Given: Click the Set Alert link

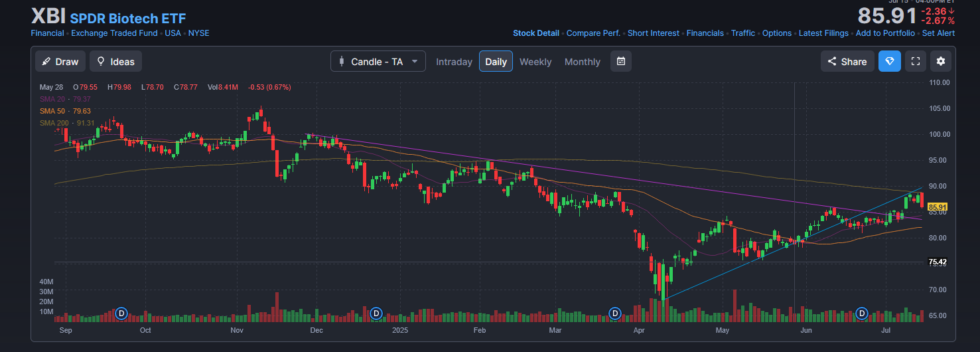Looking at the screenshot, I should click(938, 33).
